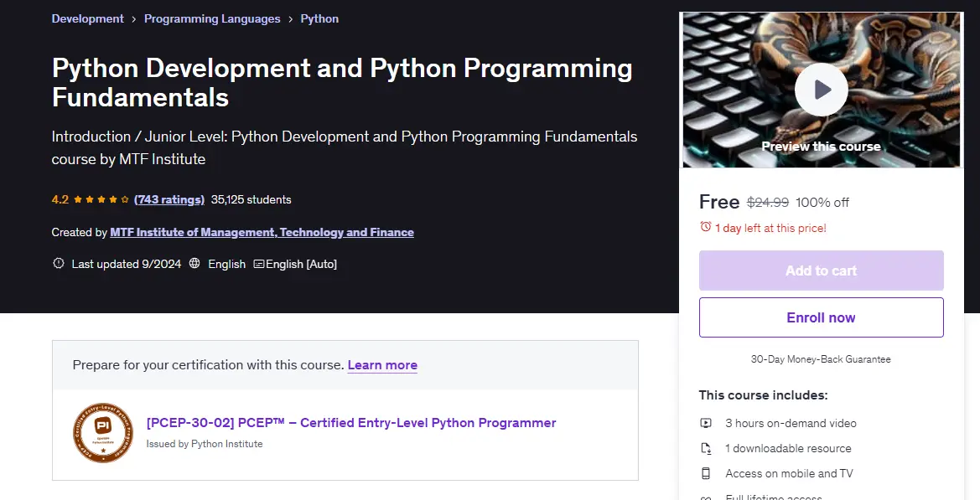Image resolution: width=980 pixels, height=500 pixels.
Task: Open the PCEP Certified Entry-Level Python Programmer link
Action: [x=350, y=423]
